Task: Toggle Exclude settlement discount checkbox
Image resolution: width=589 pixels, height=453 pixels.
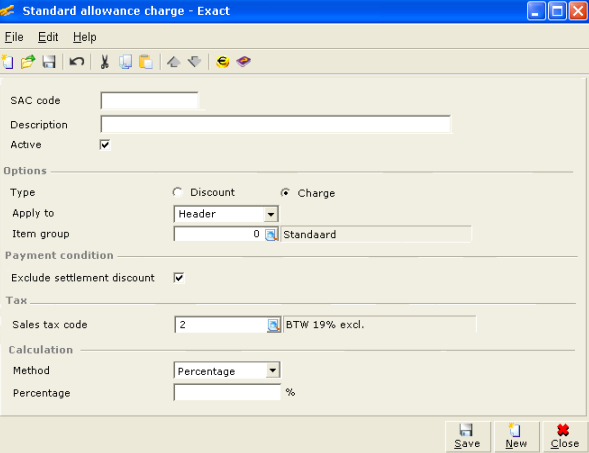Action: [x=179, y=278]
